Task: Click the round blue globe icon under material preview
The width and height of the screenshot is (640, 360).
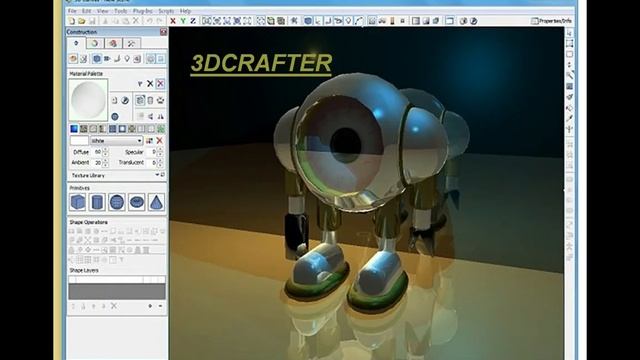Action: pyautogui.click(x=115, y=117)
